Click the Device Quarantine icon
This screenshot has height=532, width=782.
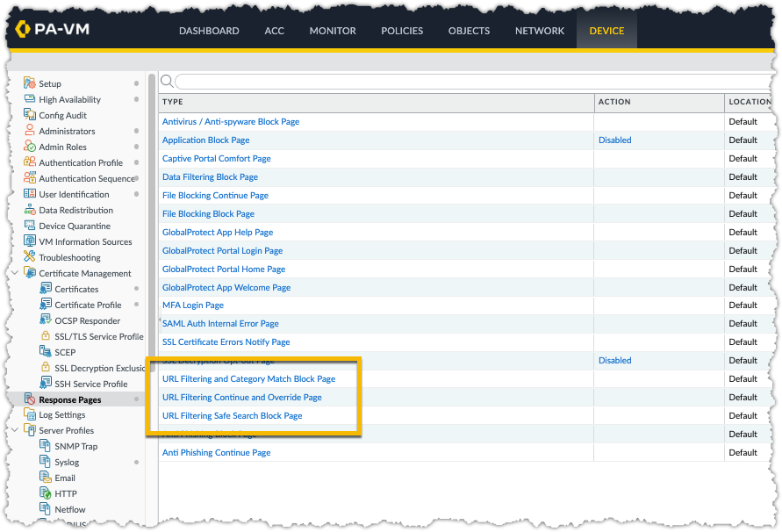point(30,226)
